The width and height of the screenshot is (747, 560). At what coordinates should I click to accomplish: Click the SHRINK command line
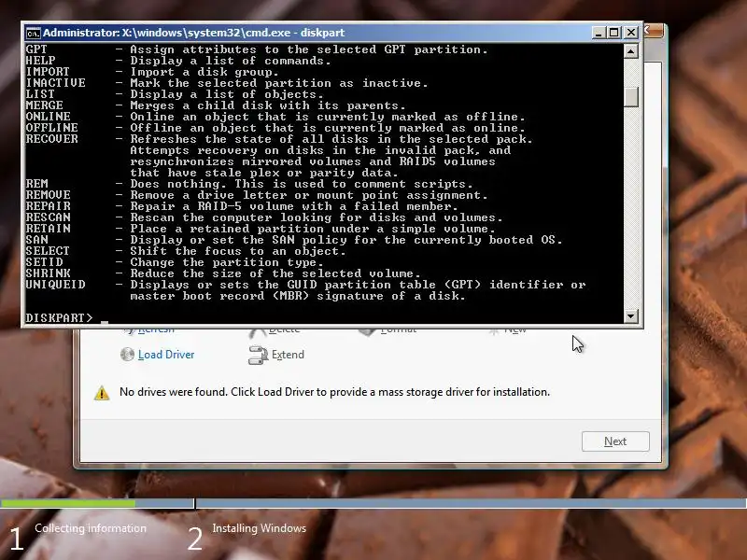[x=223, y=273]
